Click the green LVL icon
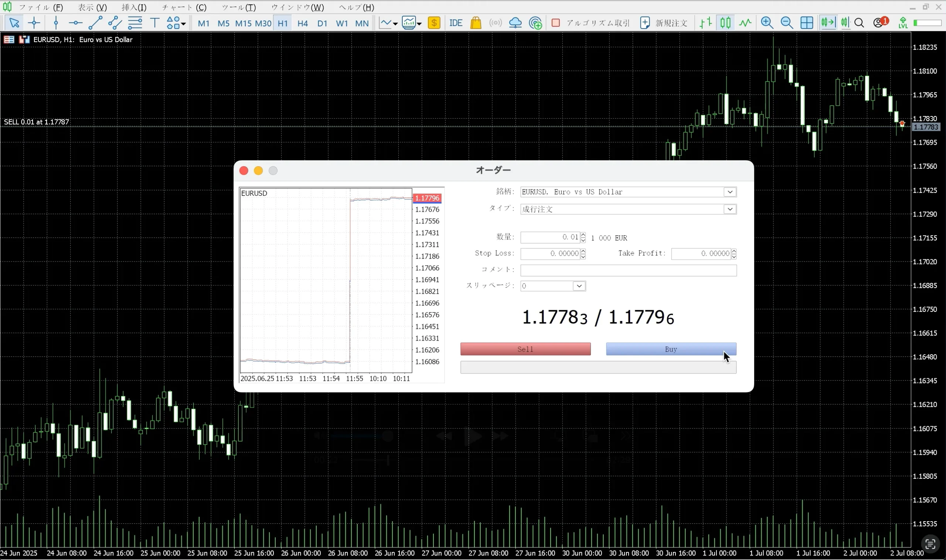The image size is (946, 560). [903, 23]
